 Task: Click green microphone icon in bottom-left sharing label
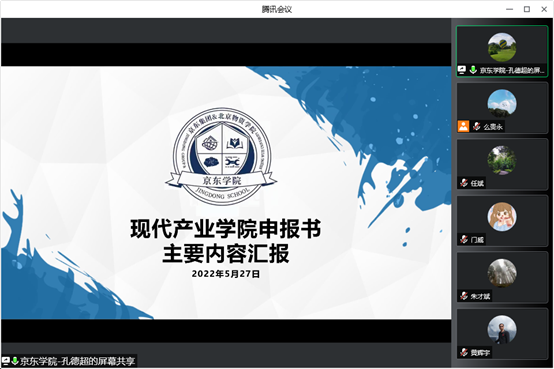point(14,361)
